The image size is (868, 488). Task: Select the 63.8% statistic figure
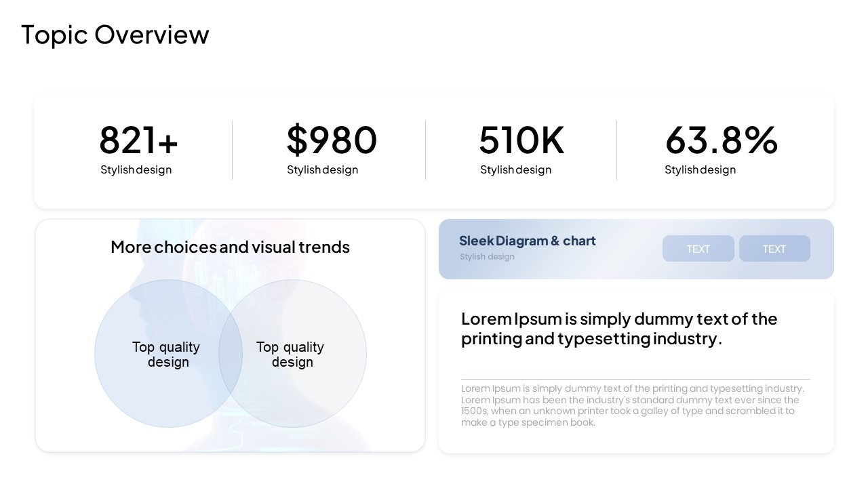pos(721,140)
